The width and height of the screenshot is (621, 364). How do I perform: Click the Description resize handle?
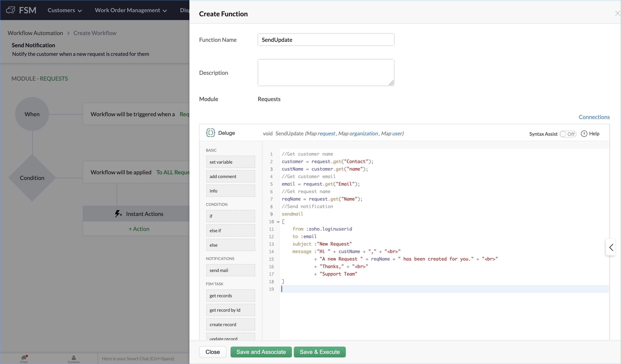[391, 83]
